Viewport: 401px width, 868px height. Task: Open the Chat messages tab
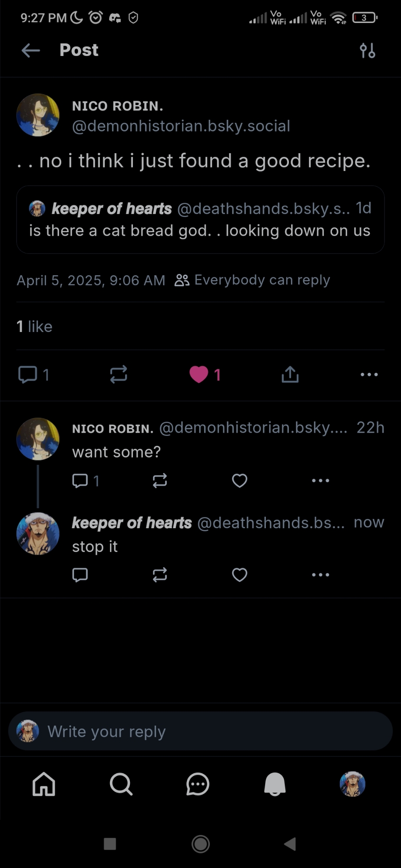point(198,784)
